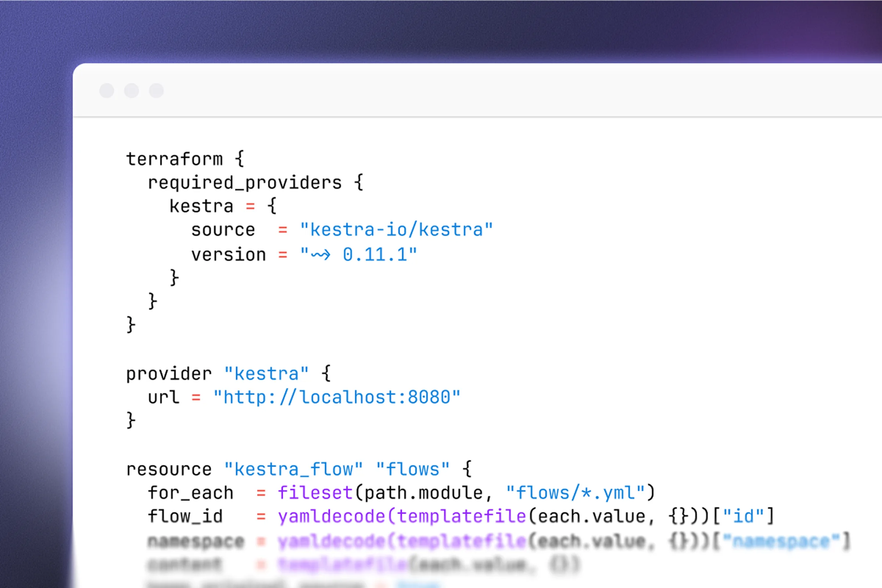This screenshot has height=588, width=882.
Task: Click the word "version" in the code
Action: [229, 255]
